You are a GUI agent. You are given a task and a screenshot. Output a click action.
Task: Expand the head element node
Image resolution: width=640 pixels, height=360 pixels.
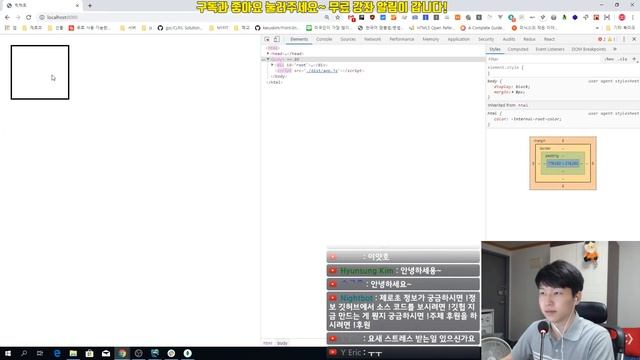point(268,53)
